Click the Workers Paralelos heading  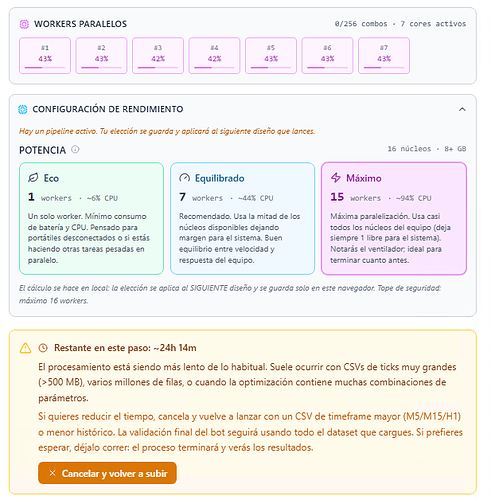(80, 24)
